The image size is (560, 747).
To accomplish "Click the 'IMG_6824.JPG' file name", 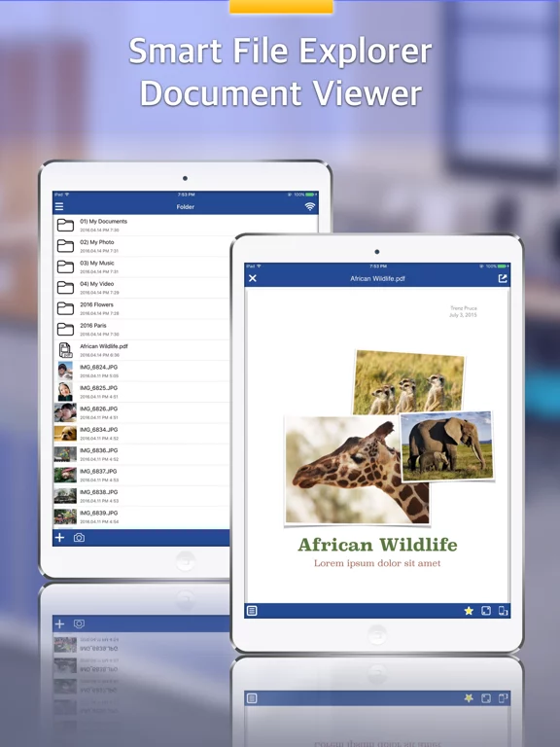I will pos(98,368).
